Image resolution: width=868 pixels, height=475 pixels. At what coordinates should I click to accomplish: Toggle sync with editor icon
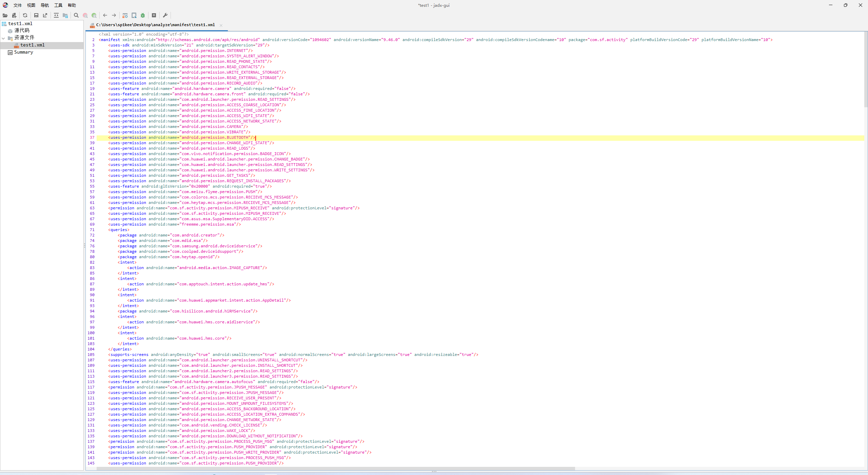click(x=56, y=15)
